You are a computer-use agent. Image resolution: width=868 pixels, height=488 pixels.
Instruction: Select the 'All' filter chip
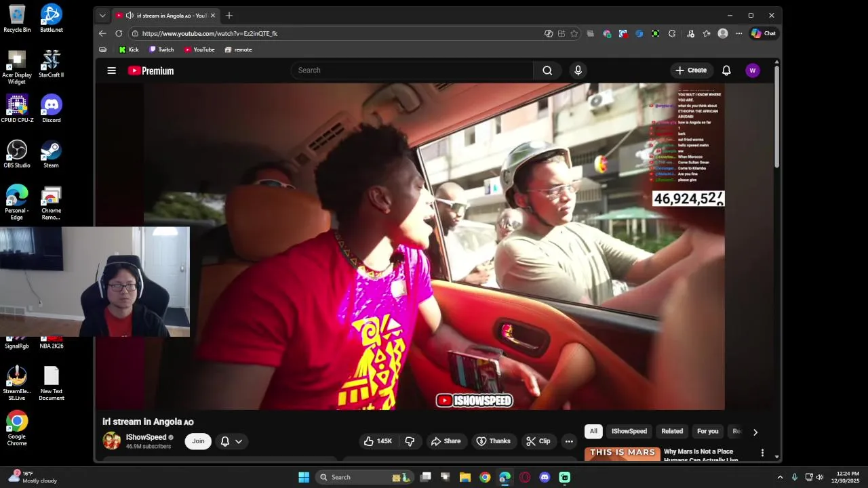point(593,431)
